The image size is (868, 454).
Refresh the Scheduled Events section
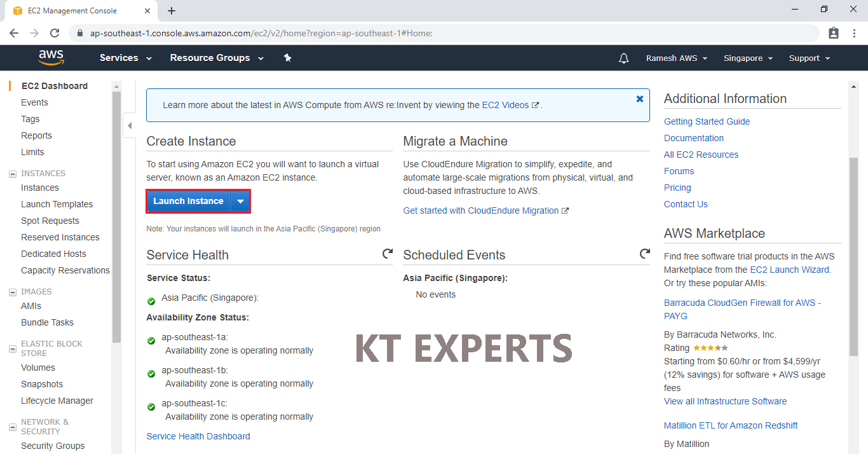pos(644,254)
